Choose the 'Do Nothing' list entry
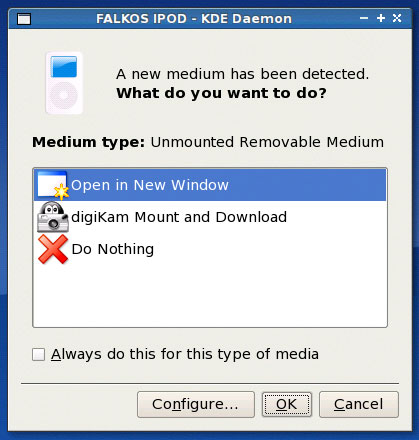Viewport: 419px width, 440px height. click(x=210, y=249)
